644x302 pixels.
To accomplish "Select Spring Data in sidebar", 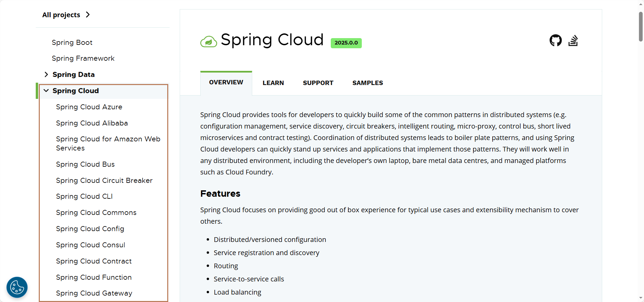I will click(74, 75).
